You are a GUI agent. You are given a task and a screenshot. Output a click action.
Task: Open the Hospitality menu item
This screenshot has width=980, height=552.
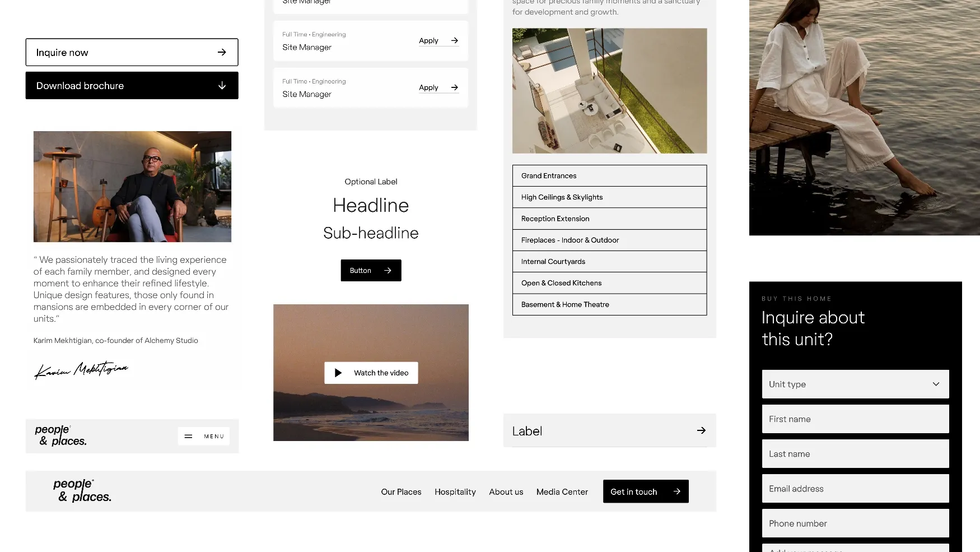(455, 491)
